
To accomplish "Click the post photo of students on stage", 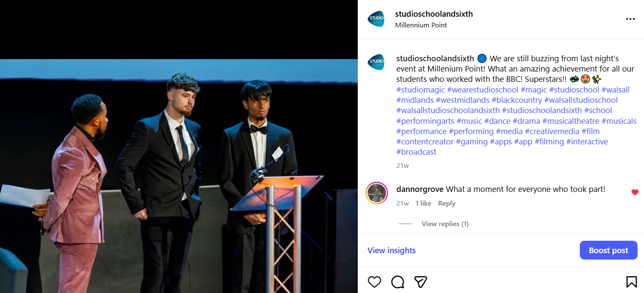I will pyautogui.click(x=179, y=176).
